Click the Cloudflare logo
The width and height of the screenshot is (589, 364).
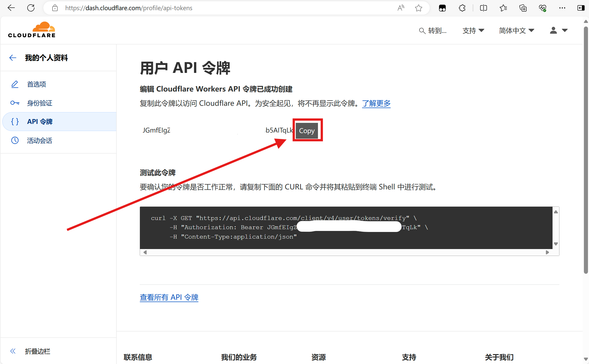[x=32, y=30]
